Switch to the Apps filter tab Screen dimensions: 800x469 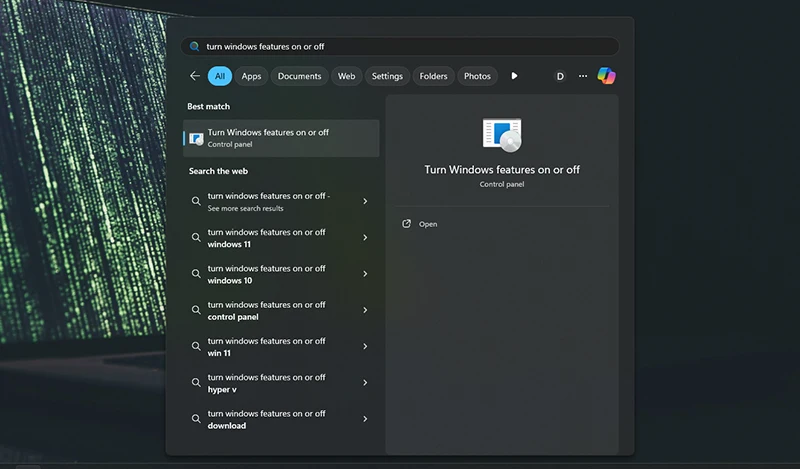(x=251, y=76)
